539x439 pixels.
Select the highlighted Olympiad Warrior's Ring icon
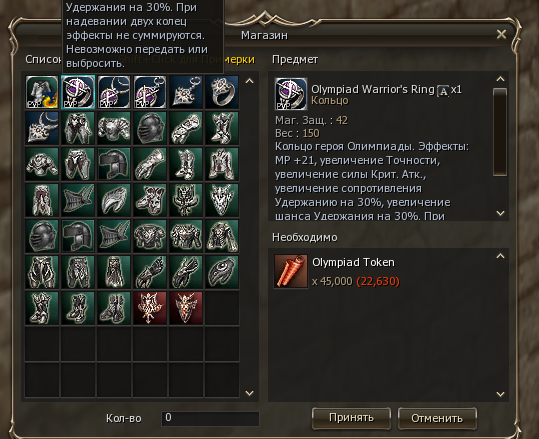point(78,92)
